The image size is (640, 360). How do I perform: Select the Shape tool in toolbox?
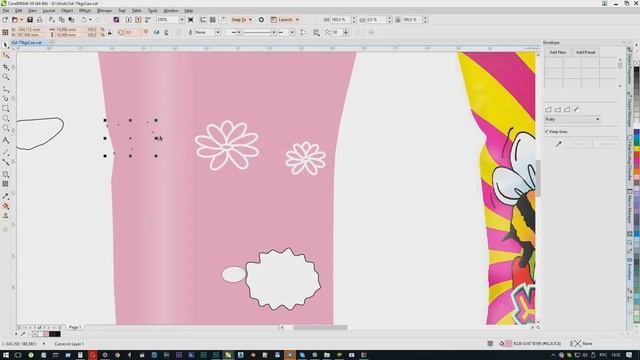(x=6, y=55)
